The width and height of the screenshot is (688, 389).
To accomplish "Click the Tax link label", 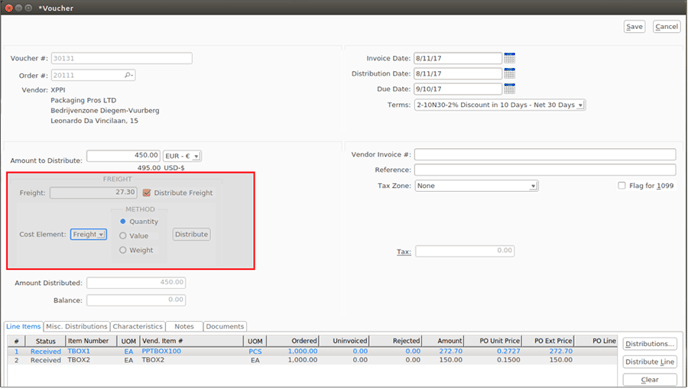I will (x=404, y=251).
